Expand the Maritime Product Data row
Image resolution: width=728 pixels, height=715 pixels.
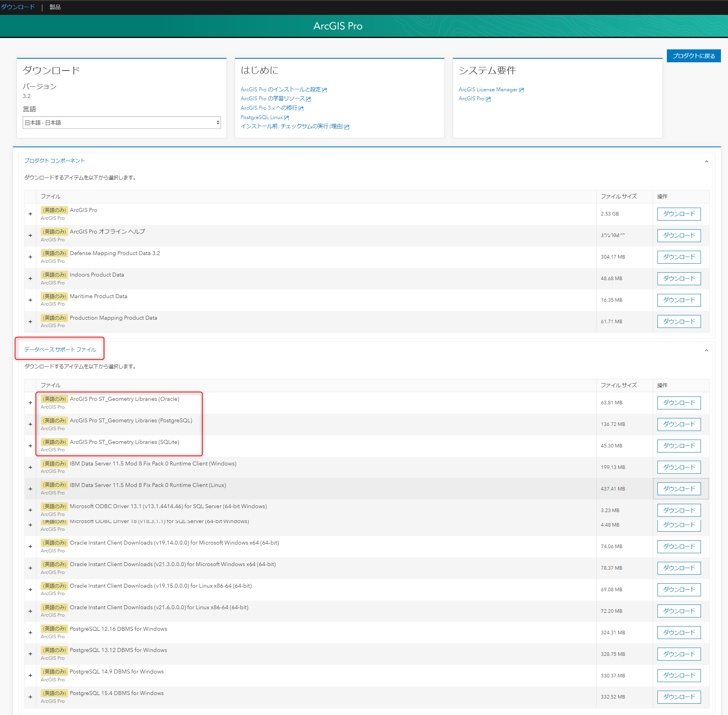30,300
